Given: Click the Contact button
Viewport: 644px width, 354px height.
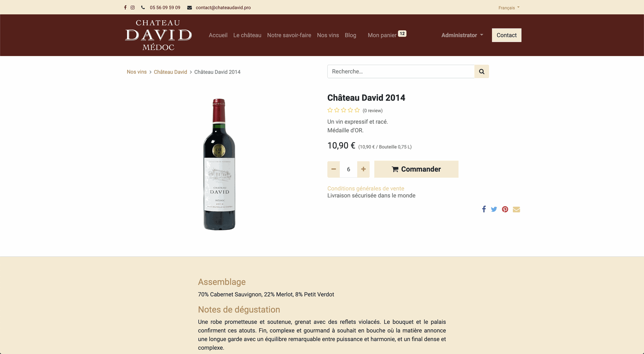Looking at the screenshot, I should tap(506, 35).
